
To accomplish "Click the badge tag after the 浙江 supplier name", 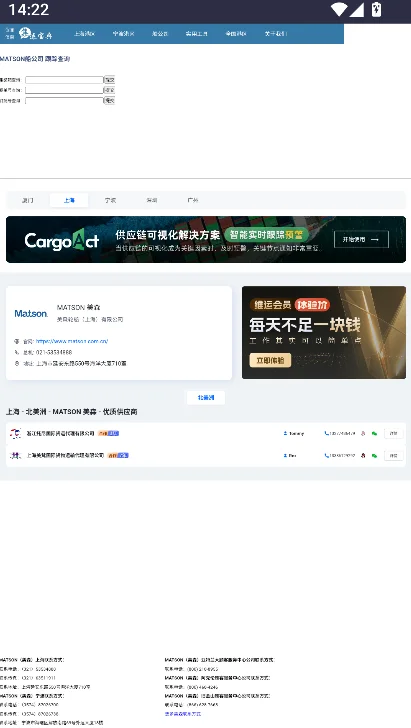I will click(x=108, y=433).
